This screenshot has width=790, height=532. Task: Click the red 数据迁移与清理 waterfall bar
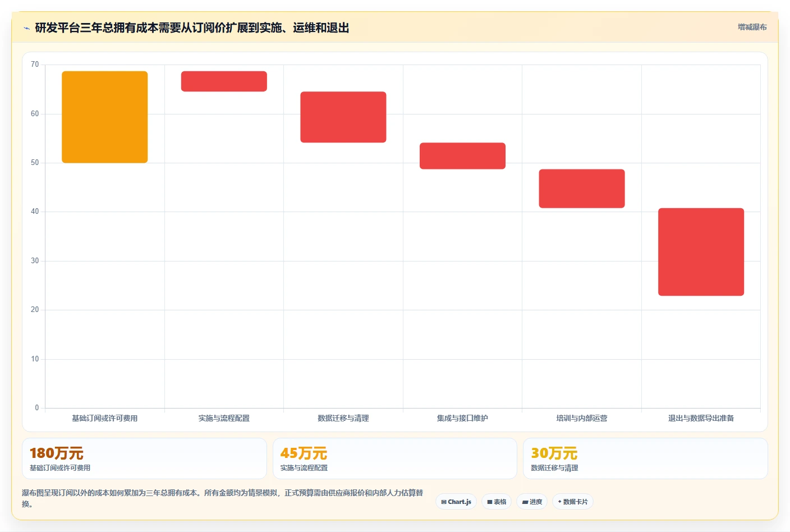pos(343,117)
